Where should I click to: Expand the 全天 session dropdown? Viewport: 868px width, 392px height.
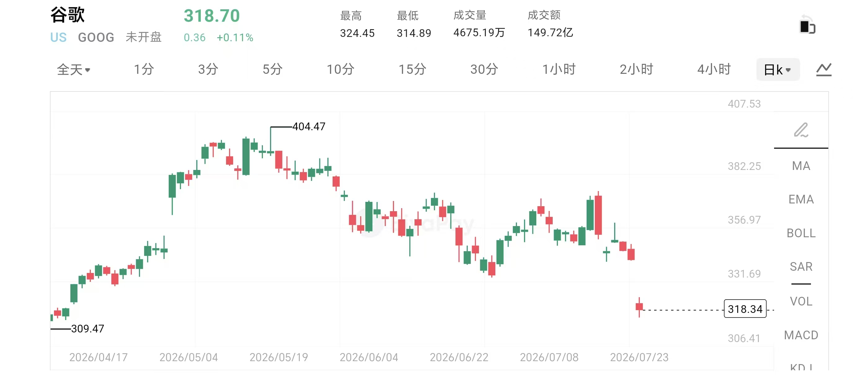[73, 70]
